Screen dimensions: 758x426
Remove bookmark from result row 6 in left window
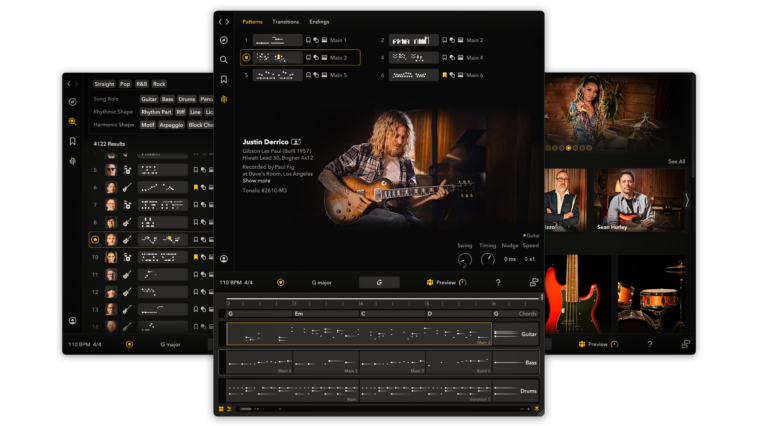point(195,187)
